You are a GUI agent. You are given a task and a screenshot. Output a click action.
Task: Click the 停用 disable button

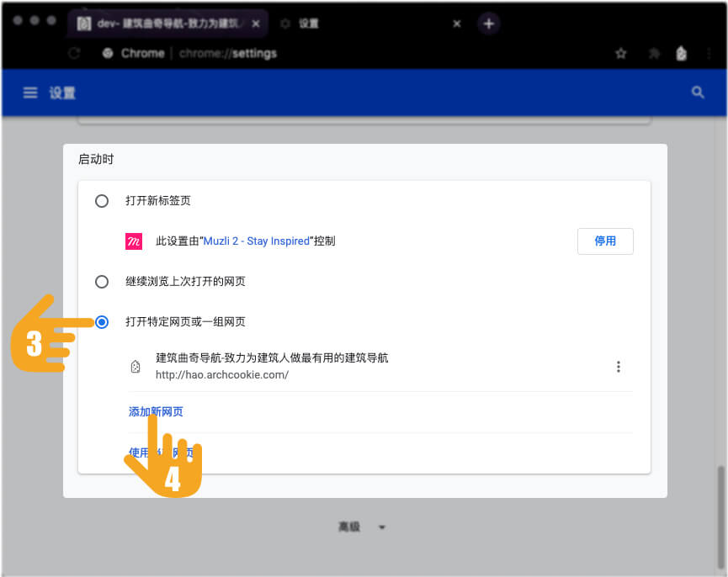[x=605, y=241]
